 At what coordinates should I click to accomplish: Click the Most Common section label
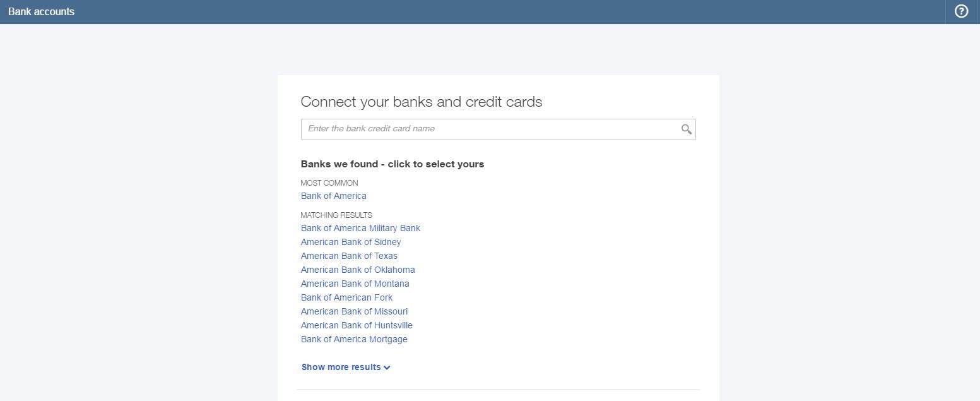[329, 183]
